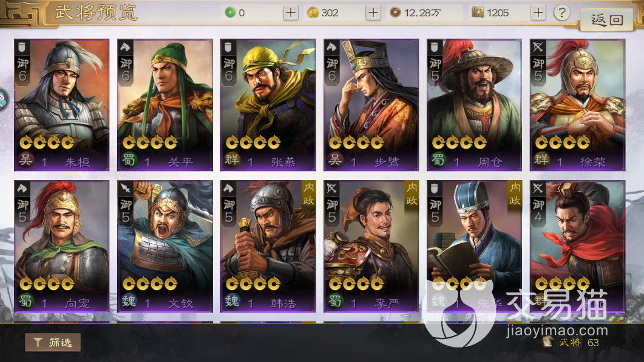
Task: Open 张燕 general card
Action: click(268, 105)
